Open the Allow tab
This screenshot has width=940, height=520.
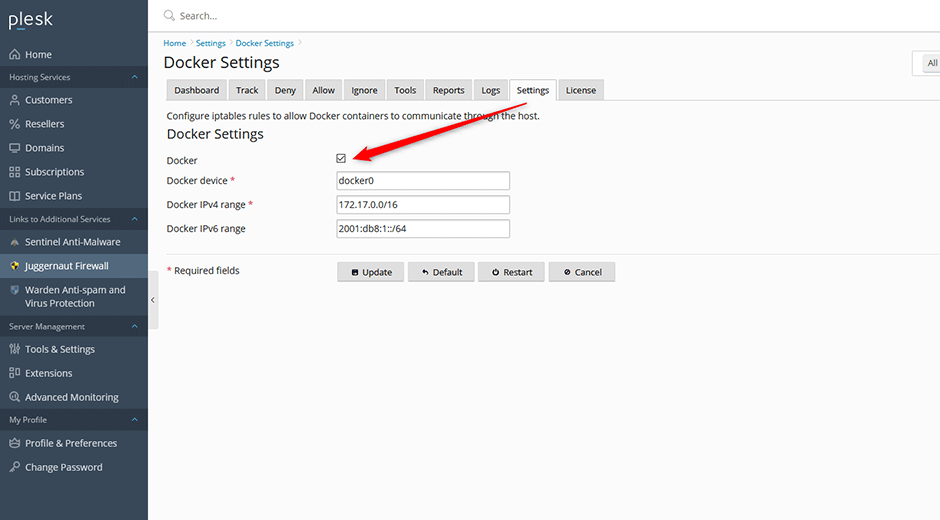[324, 90]
